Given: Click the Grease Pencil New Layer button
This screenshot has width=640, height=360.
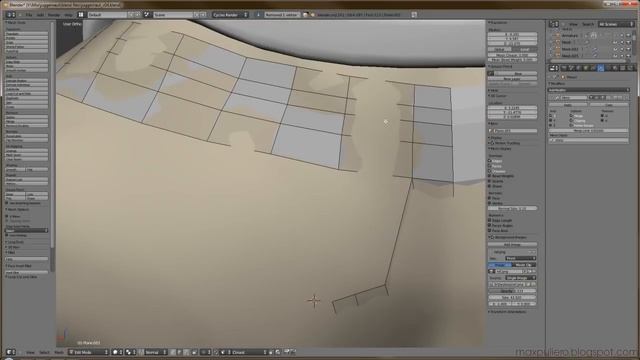Looking at the screenshot, I should click(x=512, y=79).
